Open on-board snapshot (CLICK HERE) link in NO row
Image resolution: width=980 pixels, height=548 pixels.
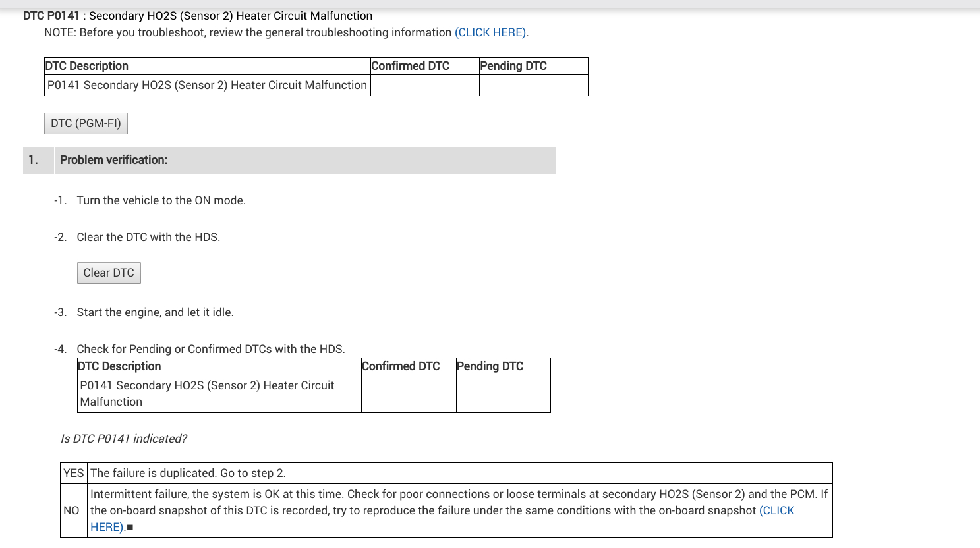coord(777,510)
